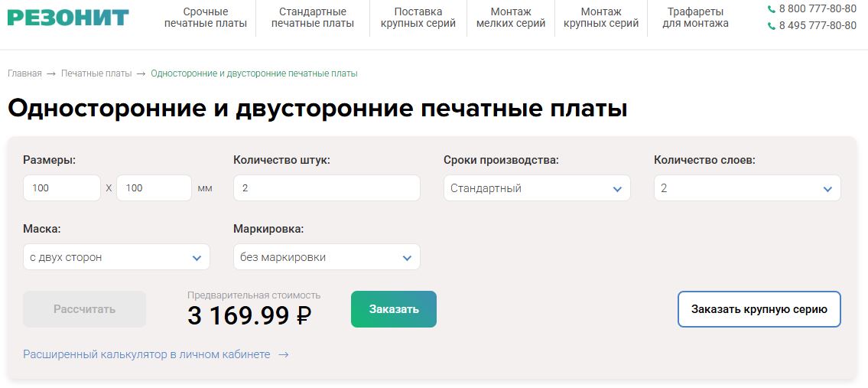Open Монтаж мелких серий section

click(511, 17)
